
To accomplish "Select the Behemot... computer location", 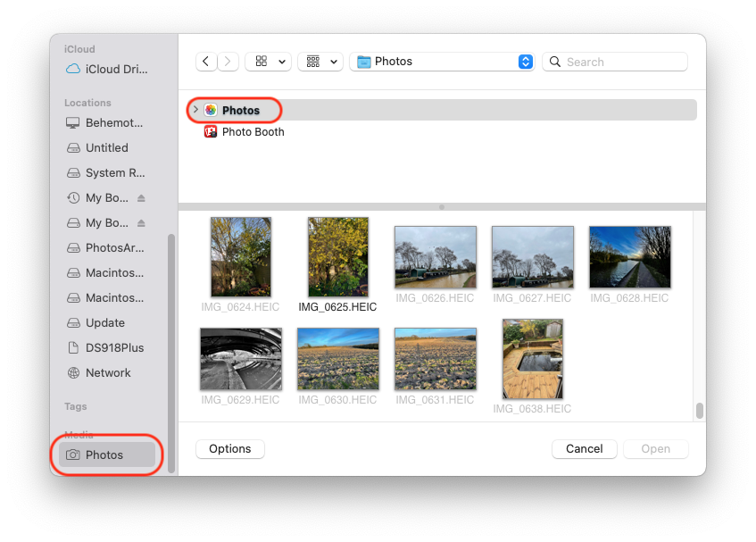I will 106,123.
